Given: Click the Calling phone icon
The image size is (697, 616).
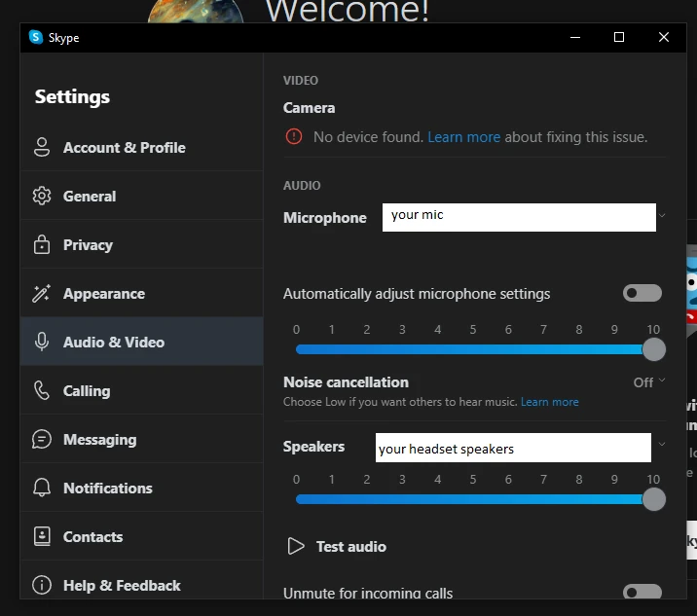Looking at the screenshot, I should pos(42,390).
